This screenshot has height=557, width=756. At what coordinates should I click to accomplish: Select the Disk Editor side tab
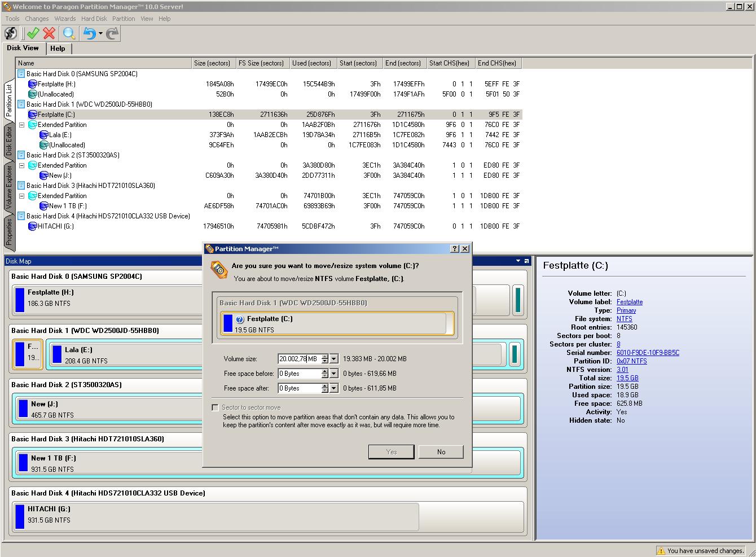tap(9, 142)
